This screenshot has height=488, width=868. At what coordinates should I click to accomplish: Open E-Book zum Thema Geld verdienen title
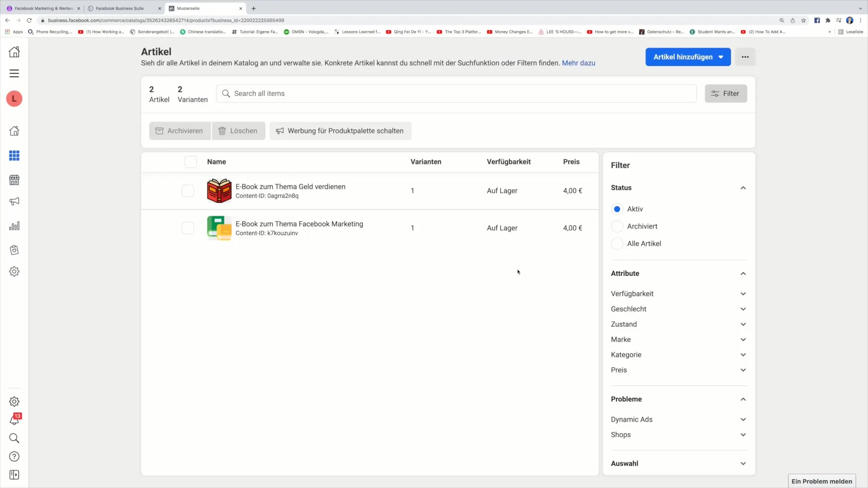[x=290, y=187]
